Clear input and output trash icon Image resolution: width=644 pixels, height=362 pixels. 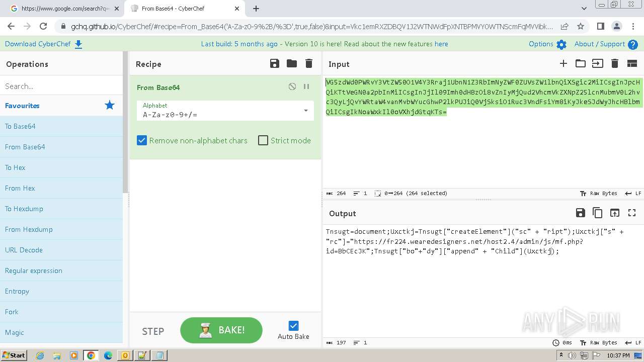click(614, 63)
